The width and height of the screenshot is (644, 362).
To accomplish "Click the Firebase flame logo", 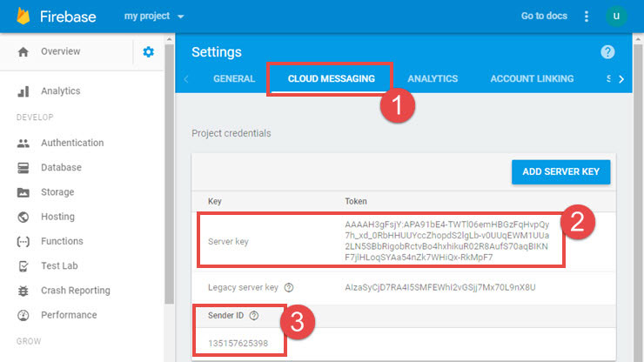I will coord(23,17).
